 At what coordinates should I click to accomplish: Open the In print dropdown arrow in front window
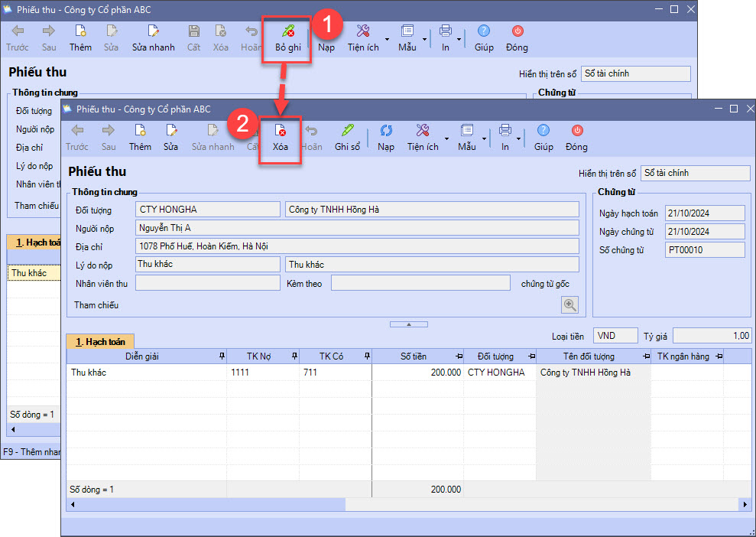point(520,138)
